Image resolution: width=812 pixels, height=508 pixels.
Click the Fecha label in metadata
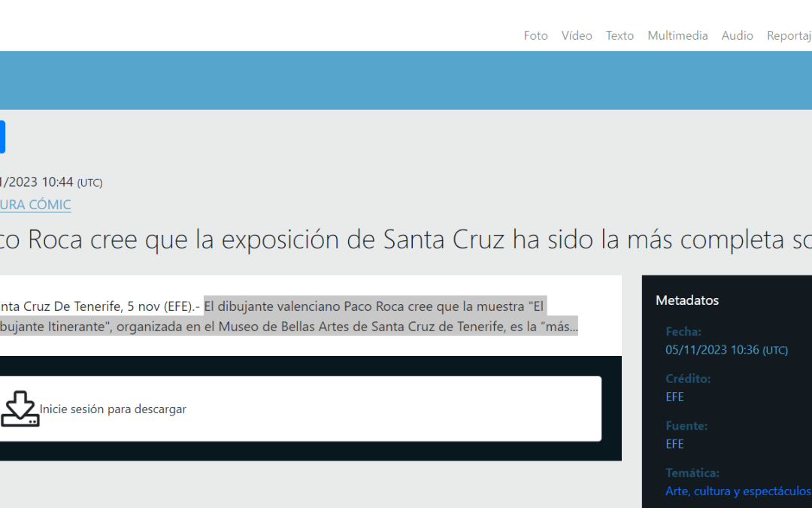click(683, 331)
